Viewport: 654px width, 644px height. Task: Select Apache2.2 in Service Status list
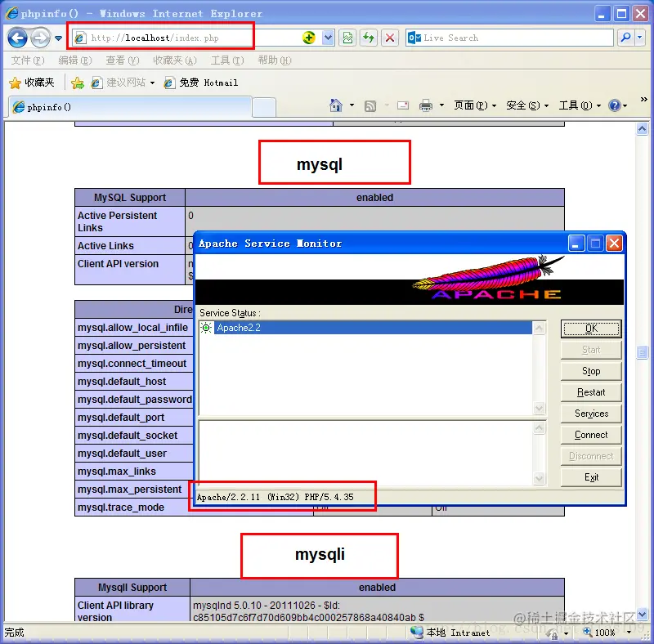[x=374, y=328]
